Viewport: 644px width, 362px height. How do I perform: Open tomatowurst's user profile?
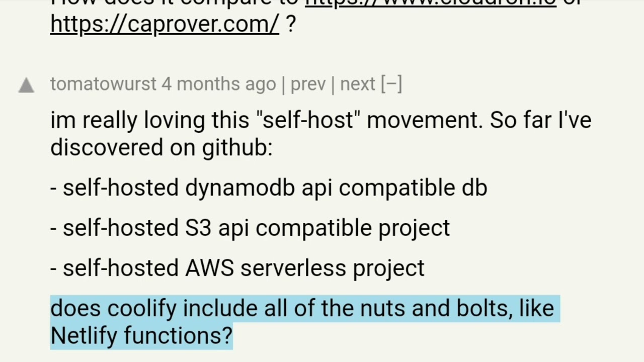pyautogui.click(x=103, y=84)
